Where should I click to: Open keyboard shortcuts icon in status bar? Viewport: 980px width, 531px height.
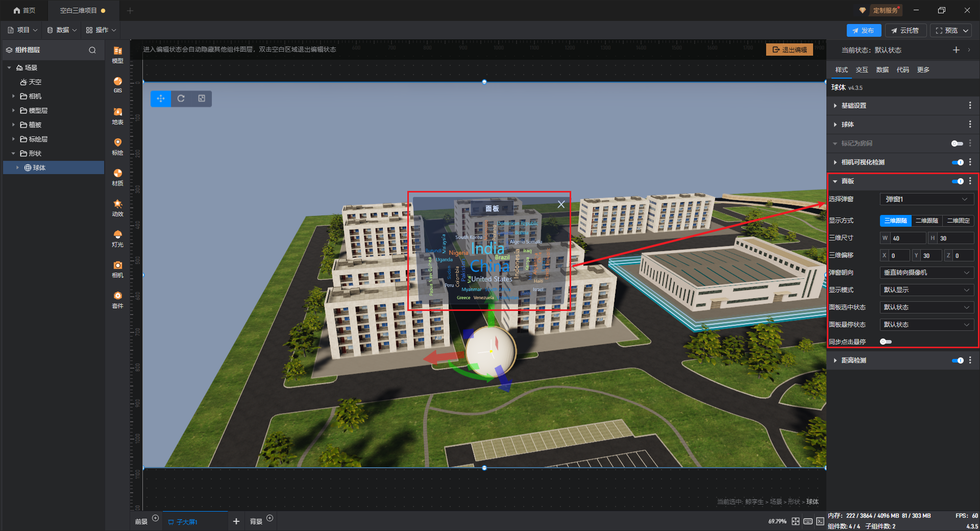[808, 521]
